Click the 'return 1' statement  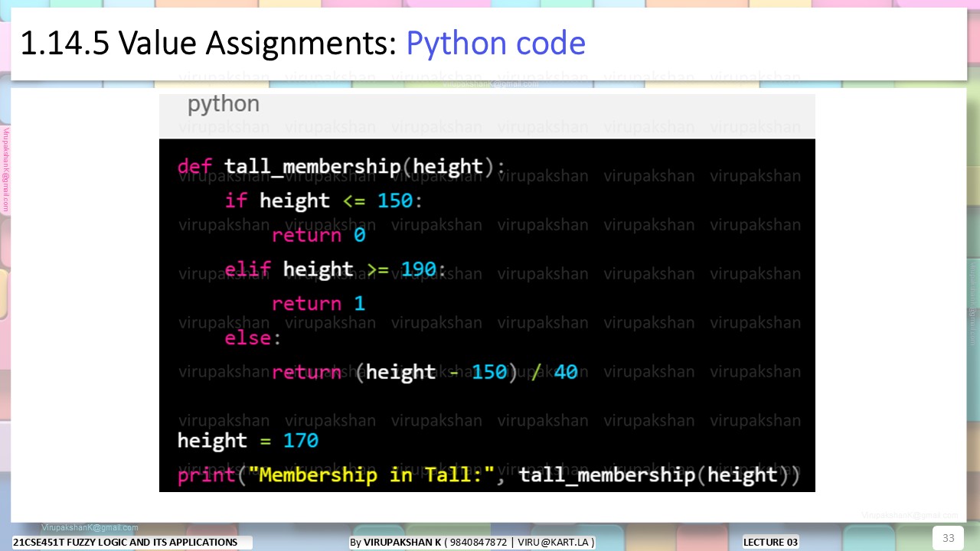tap(318, 304)
